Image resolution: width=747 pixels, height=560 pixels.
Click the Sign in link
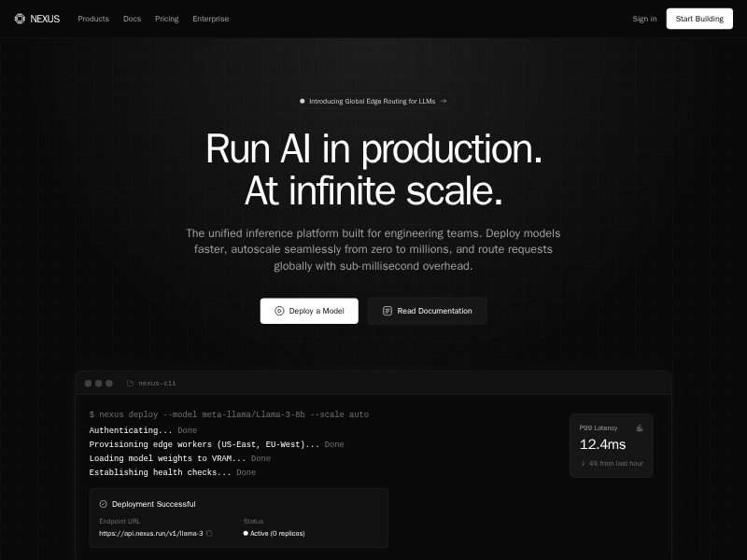coord(644,19)
